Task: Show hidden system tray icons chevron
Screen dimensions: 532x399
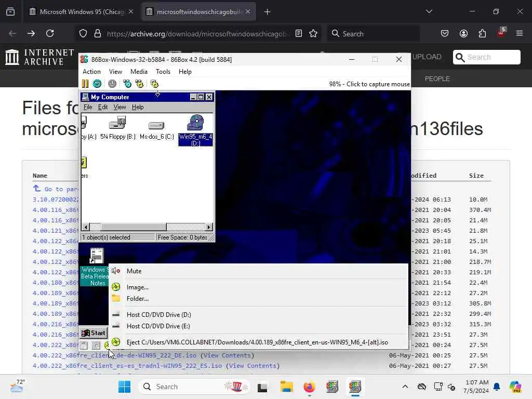Action: [x=405, y=387]
